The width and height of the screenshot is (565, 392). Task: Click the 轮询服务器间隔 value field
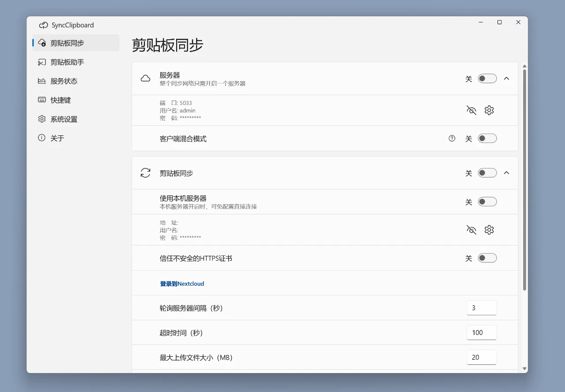pos(482,308)
